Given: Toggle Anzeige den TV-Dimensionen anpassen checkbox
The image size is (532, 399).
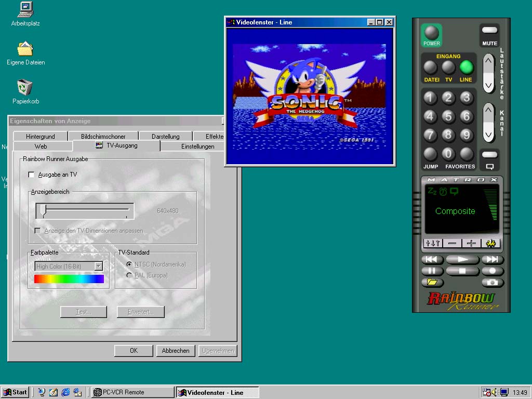Looking at the screenshot, I should coord(37,231).
